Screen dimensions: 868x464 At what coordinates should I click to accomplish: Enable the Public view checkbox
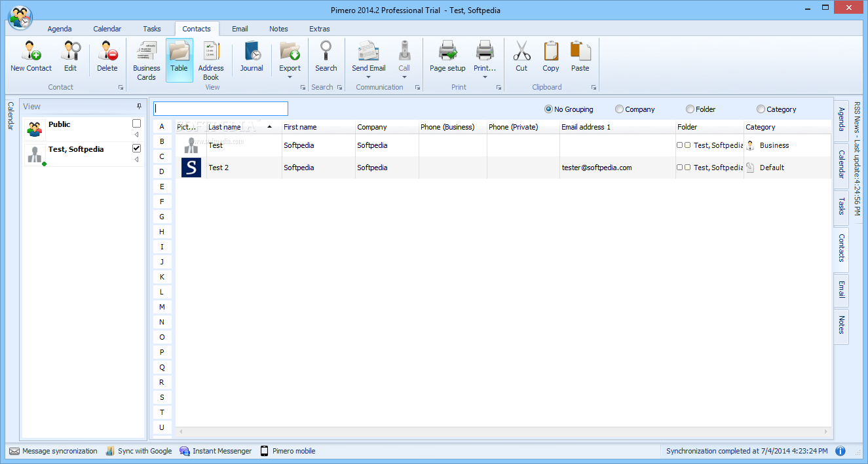(136, 123)
